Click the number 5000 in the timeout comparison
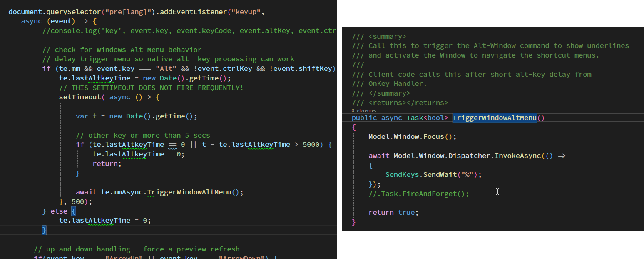Viewport: 644px width, 259px height. coord(311,145)
